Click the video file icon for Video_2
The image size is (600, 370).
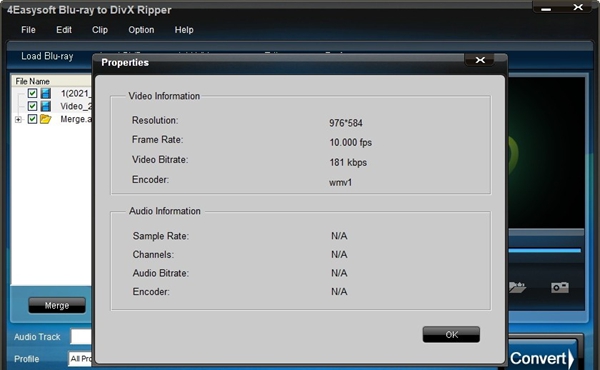[46, 106]
